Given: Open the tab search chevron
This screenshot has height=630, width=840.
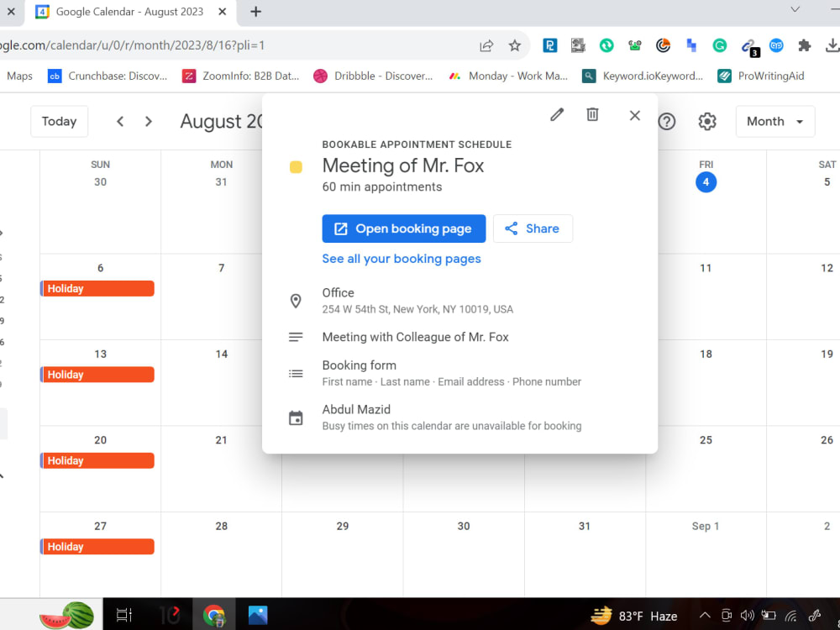Looking at the screenshot, I should tap(795, 9).
